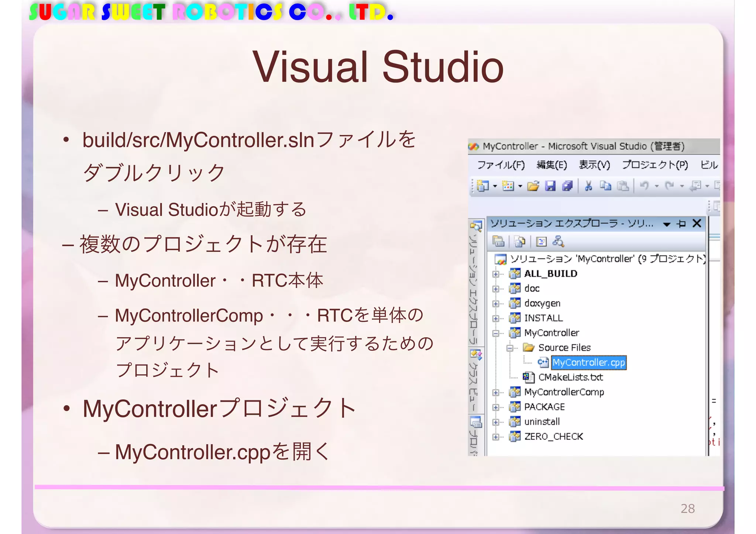
Task: Click the Properties icon in Solution Explorer
Action: tap(498, 242)
